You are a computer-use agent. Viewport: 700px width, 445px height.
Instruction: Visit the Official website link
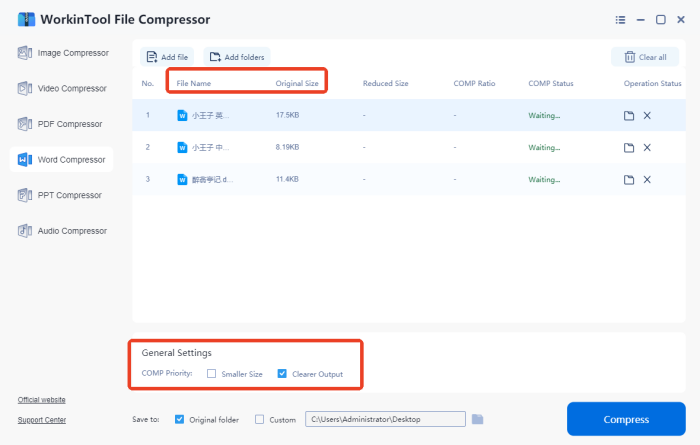pos(42,400)
